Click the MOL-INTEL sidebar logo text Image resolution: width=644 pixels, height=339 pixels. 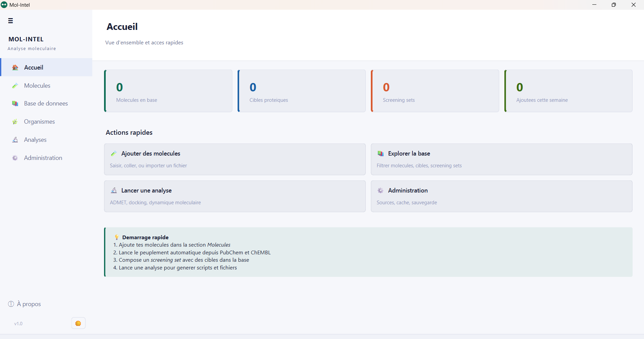pyautogui.click(x=26, y=39)
